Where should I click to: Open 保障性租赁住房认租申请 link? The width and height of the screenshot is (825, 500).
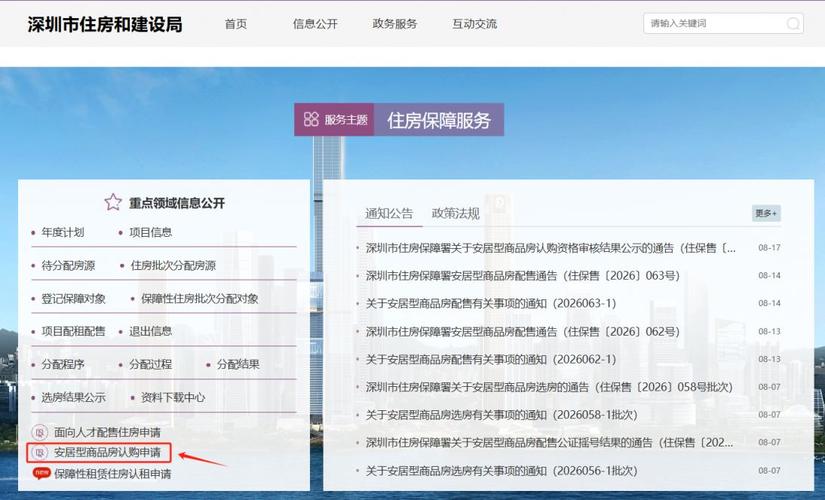pos(113,474)
